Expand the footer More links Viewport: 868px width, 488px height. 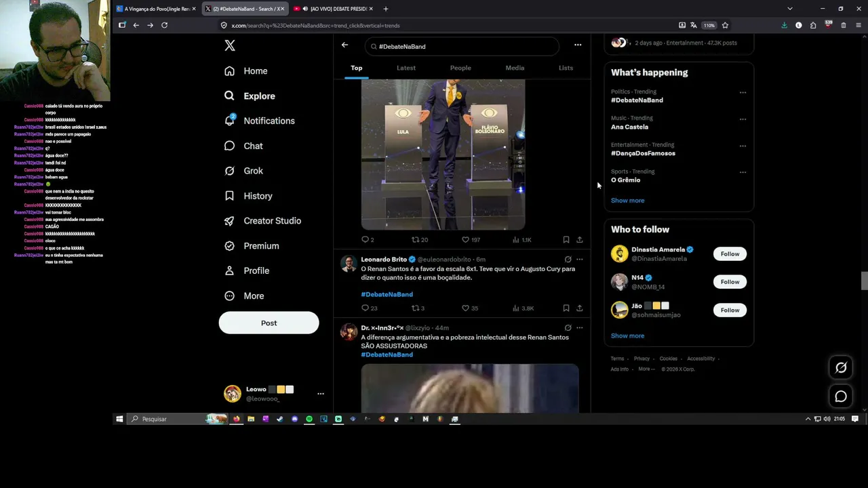pos(646,369)
